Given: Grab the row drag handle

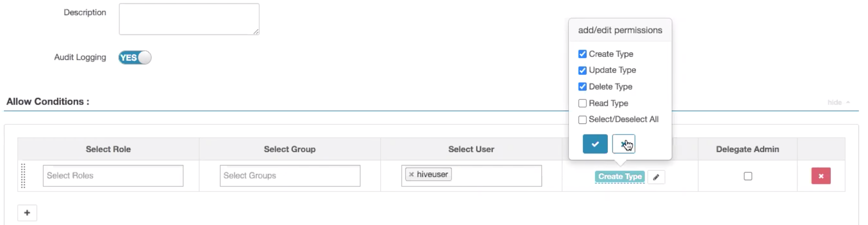Looking at the screenshot, I should point(23,176).
